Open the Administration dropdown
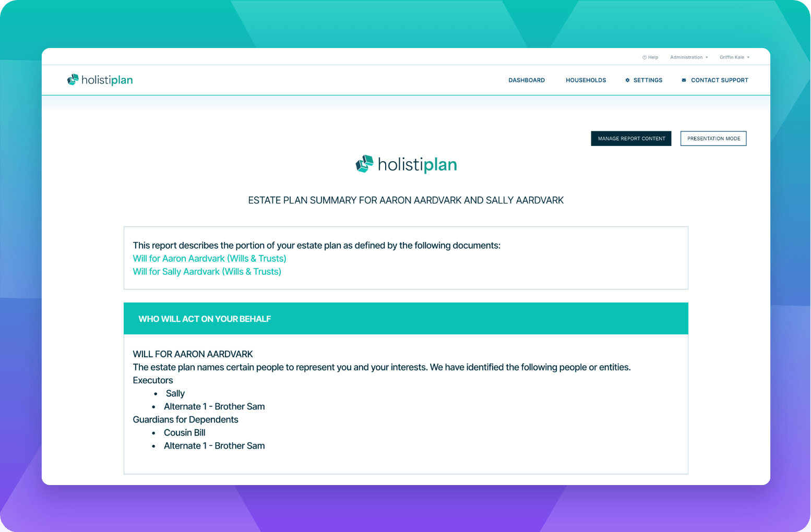 689,57
